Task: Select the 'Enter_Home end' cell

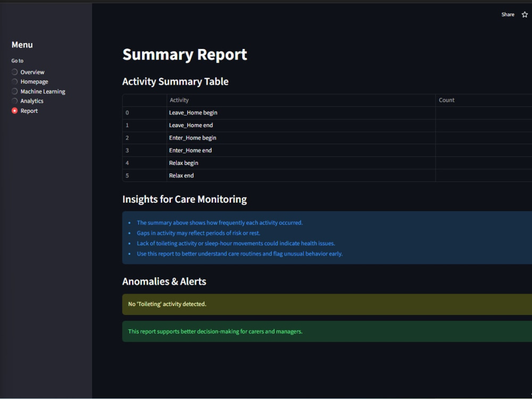Action: (301, 151)
